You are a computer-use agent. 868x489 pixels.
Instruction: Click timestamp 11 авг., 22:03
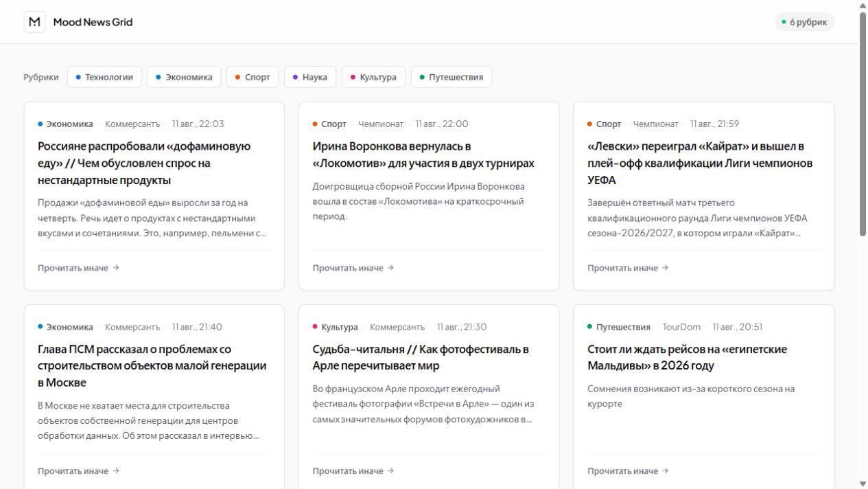pos(198,124)
